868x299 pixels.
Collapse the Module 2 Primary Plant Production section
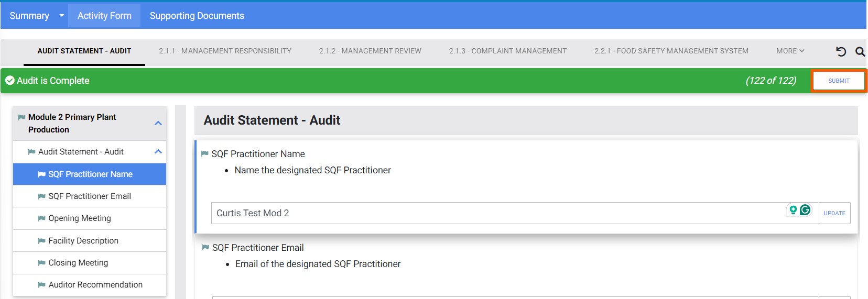click(x=158, y=124)
